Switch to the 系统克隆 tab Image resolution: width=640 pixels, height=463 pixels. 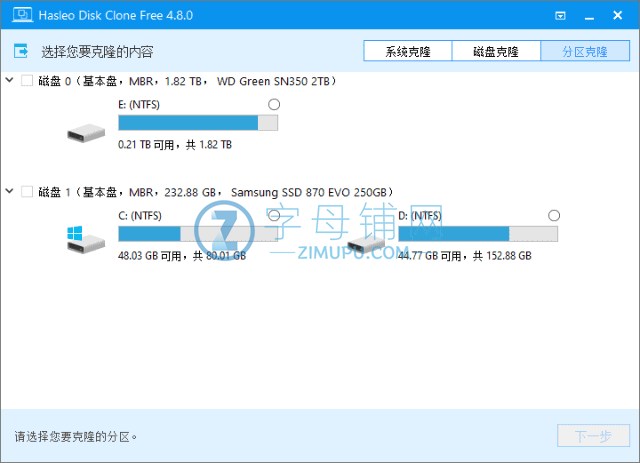point(408,51)
